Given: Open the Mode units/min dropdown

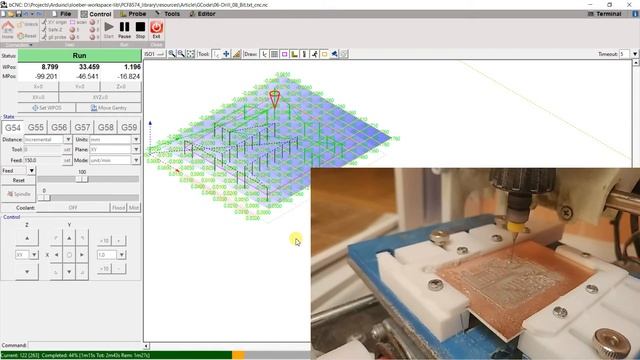Looking at the screenshot, I should pyautogui.click(x=136, y=160).
